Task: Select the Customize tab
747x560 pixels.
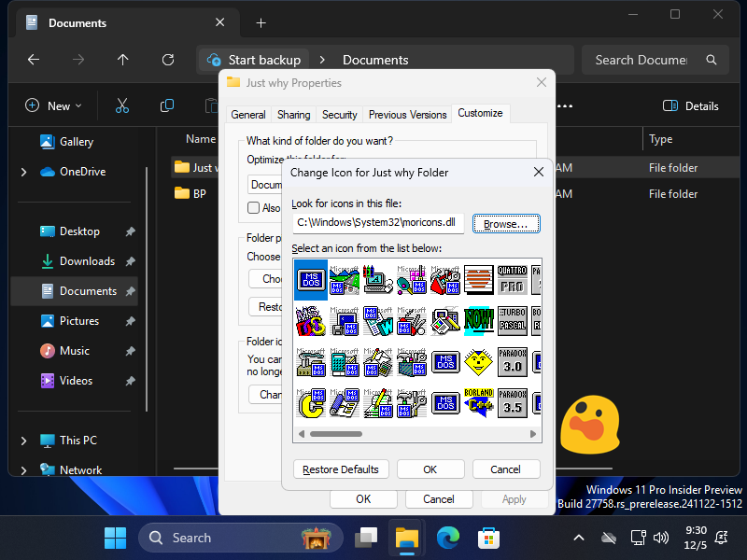Action: coord(480,113)
